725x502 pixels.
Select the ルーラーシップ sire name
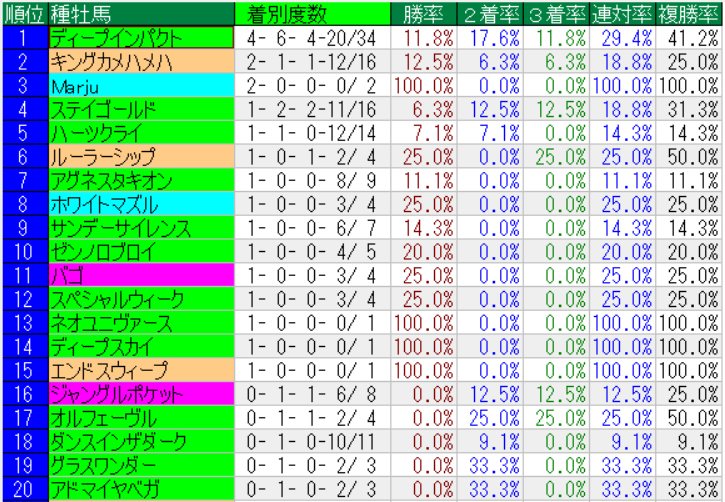[x=104, y=156]
